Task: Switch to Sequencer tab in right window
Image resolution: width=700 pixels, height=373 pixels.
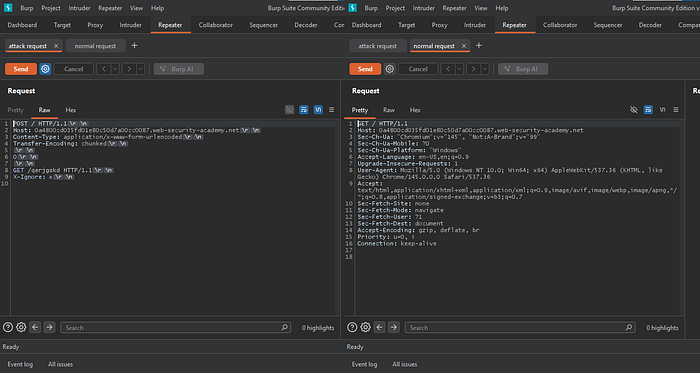Action: coord(608,25)
